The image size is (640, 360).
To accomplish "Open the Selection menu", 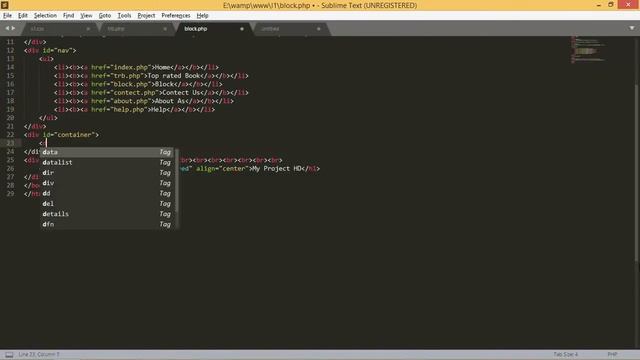I will click(45, 16).
